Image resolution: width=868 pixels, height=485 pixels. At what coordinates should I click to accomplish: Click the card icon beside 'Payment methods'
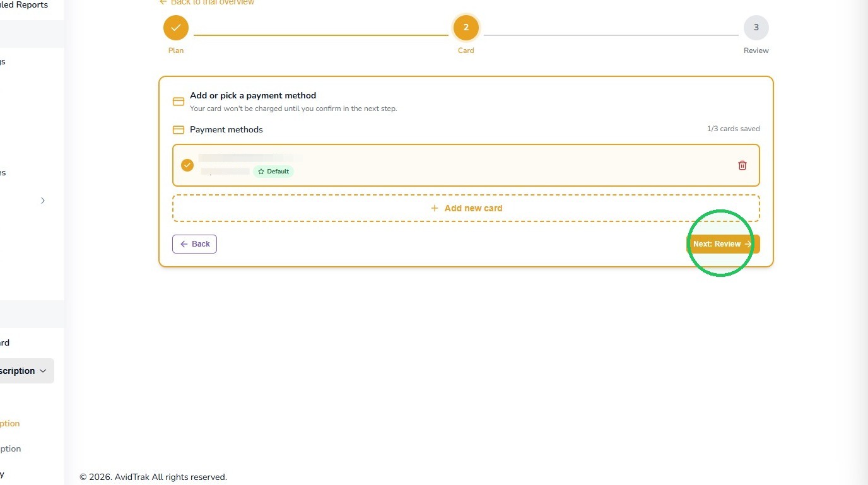tap(179, 130)
